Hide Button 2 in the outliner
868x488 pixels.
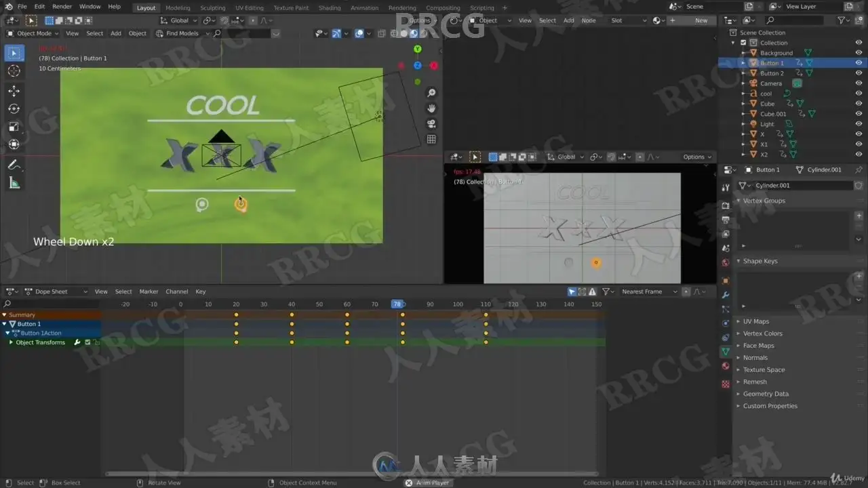tap(859, 73)
